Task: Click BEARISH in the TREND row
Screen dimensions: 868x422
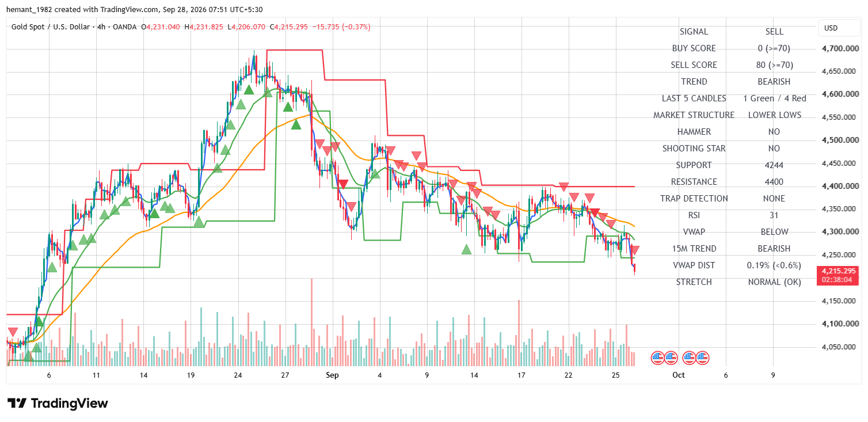Action: point(774,82)
